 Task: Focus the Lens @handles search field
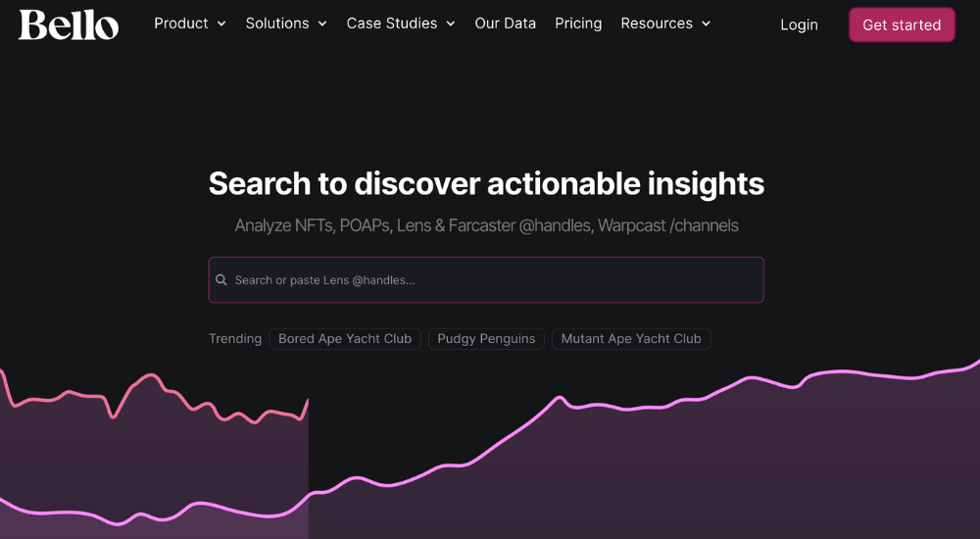(x=490, y=280)
